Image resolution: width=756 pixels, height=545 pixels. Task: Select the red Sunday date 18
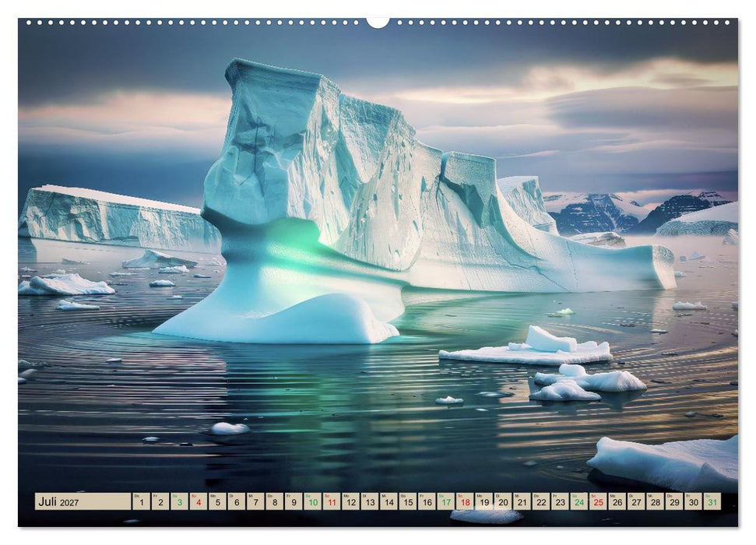pos(466,501)
